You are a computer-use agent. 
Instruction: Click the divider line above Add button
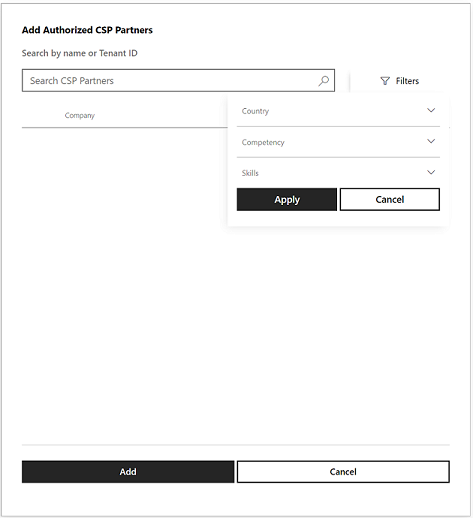coord(236,445)
